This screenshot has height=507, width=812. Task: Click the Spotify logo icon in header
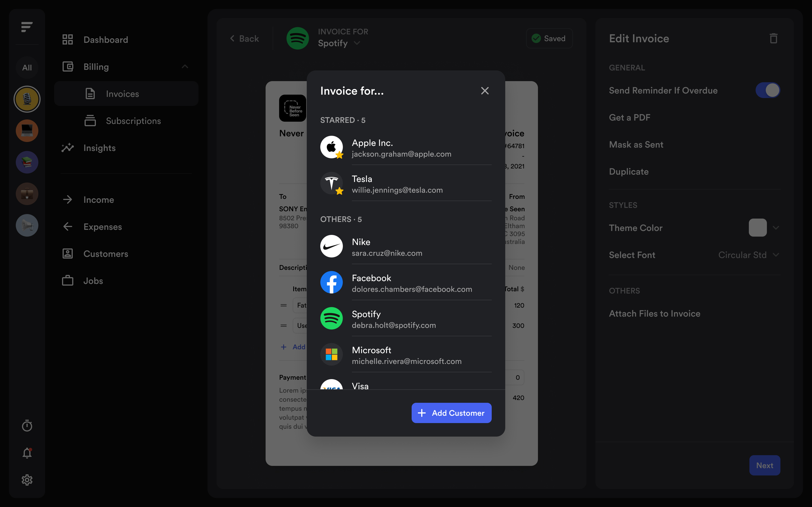pyautogui.click(x=298, y=39)
